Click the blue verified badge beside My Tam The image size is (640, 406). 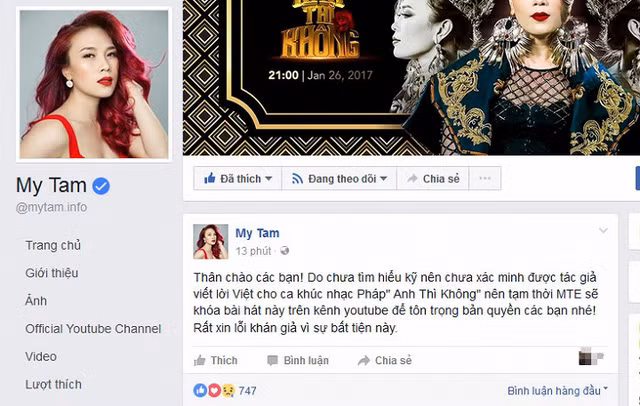click(x=101, y=186)
